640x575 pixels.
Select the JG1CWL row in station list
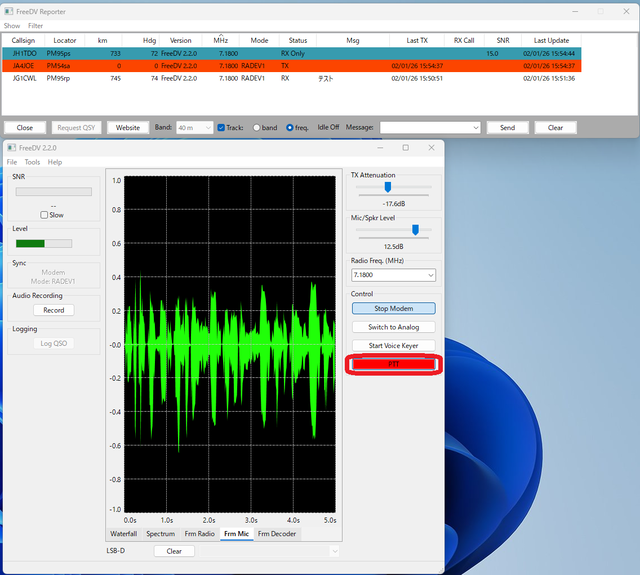pos(22,78)
